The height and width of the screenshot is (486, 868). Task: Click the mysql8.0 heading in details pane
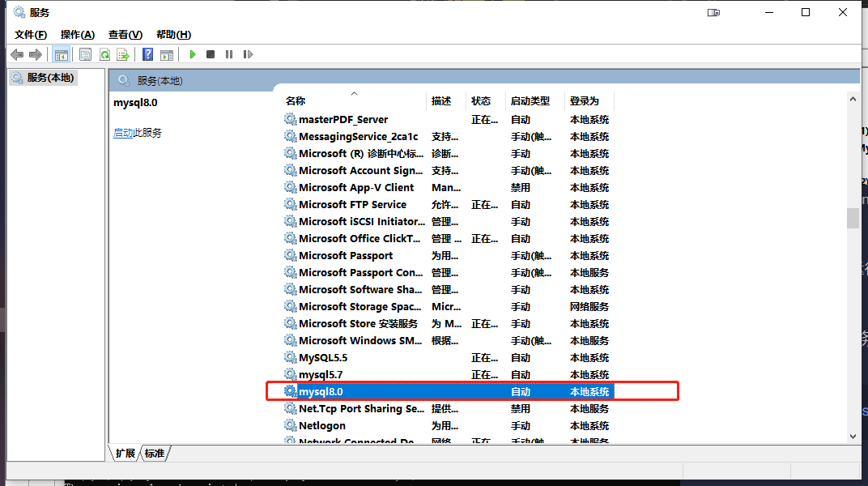pyautogui.click(x=136, y=102)
